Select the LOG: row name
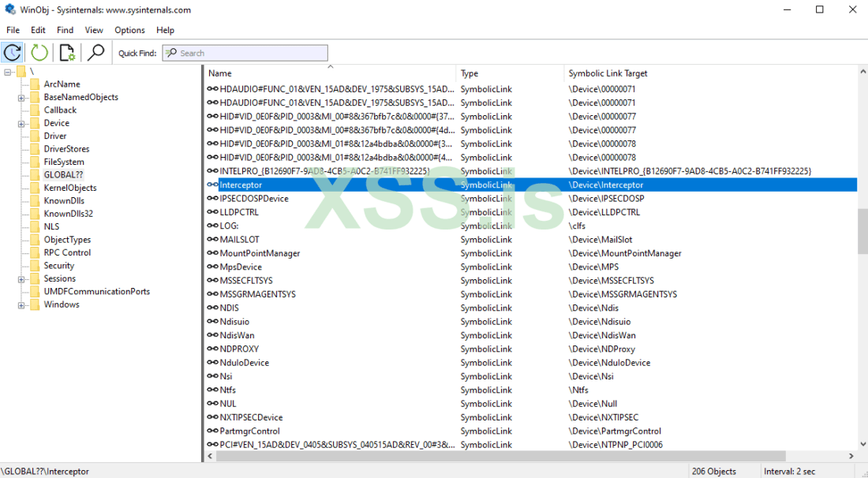The image size is (868, 478). [x=229, y=226]
